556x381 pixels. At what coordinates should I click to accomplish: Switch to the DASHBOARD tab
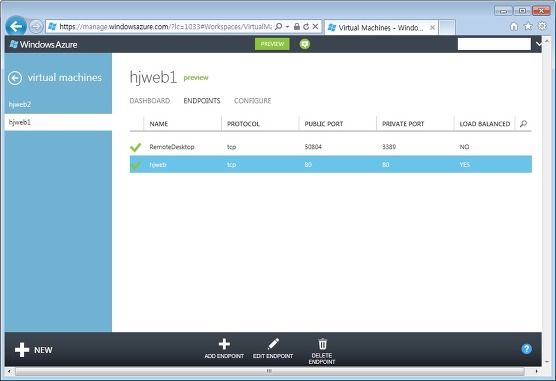pos(150,101)
